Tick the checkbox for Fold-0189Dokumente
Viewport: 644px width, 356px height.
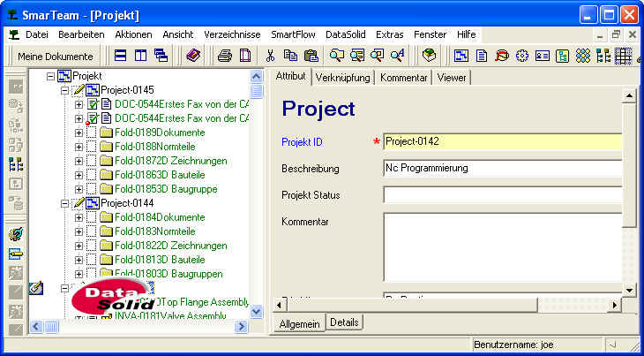(x=92, y=133)
